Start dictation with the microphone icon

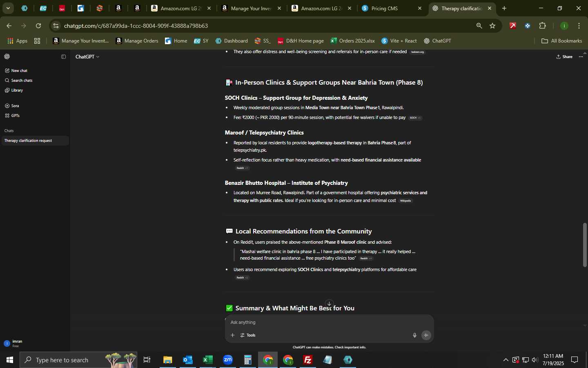pos(414,335)
